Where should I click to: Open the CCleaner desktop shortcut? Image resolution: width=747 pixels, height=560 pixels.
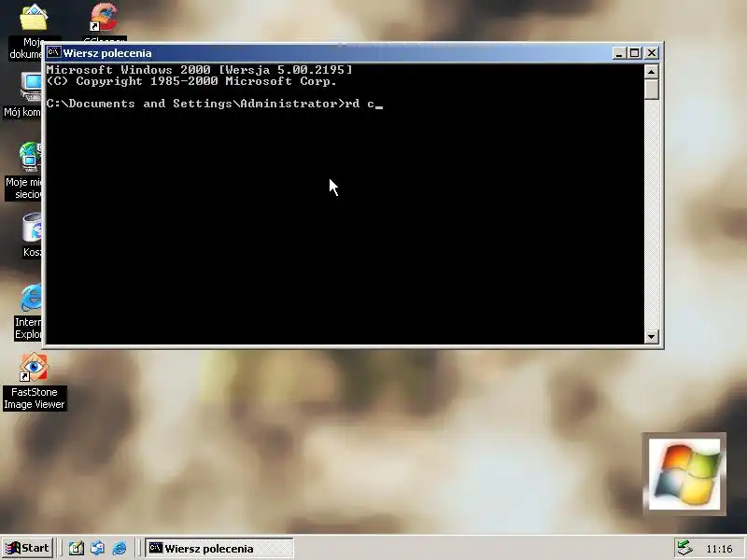104,18
